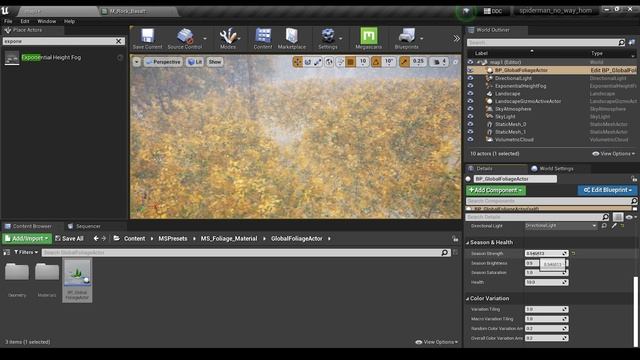The width and height of the screenshot is (640, 360).
Task: Click the surface snapping icon in viewport
Action: (340, 62)
